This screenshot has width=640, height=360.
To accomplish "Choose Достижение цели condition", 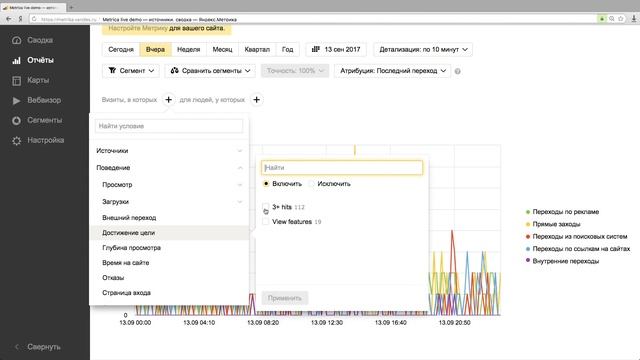I will pos(169,233).
